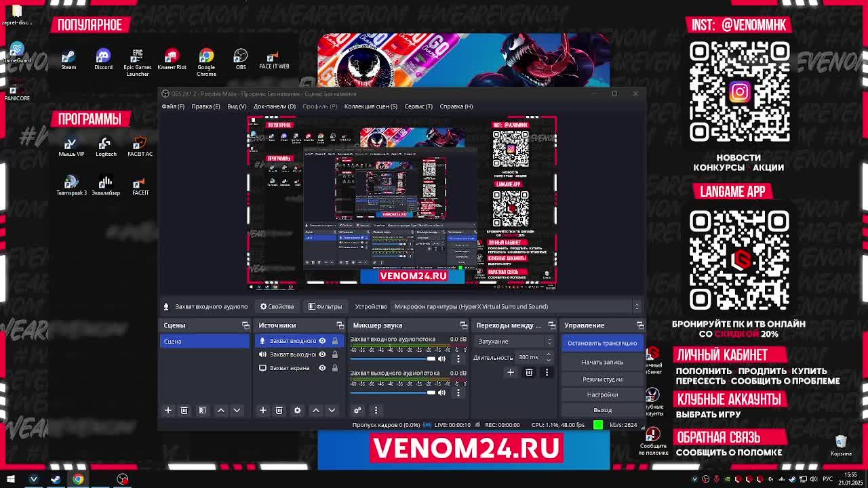Viewport: 868px width, 488px height.
Task: Mute Захват выходного аудиопотока in mixer
Action: pos(442,392)
